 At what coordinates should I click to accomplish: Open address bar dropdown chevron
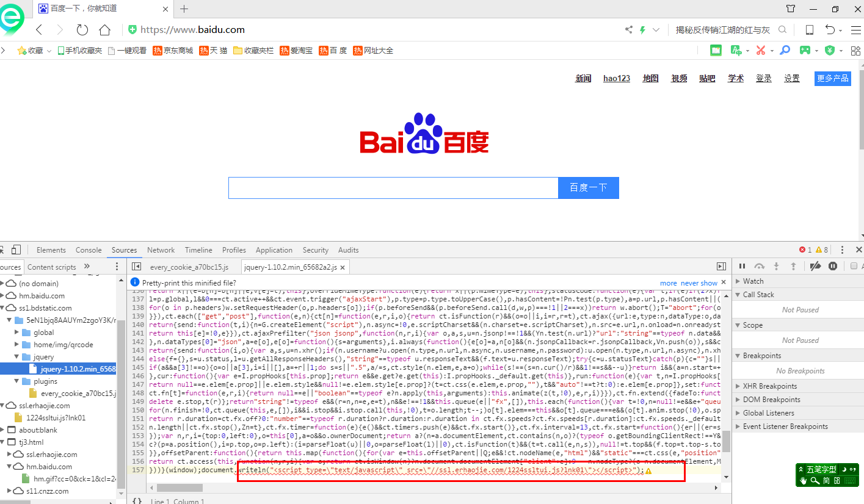pyautogui.click(x=656, y=29)
